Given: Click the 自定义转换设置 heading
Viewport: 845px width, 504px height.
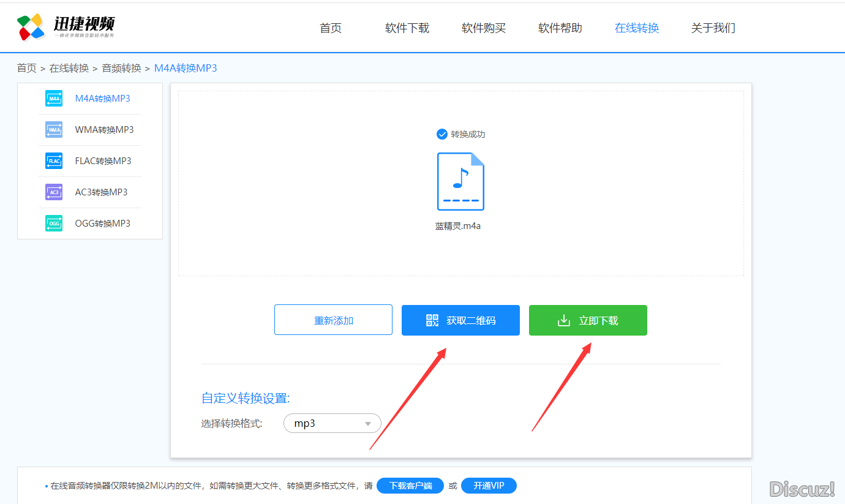Looking at the screenshot, I should pos(246,398).
